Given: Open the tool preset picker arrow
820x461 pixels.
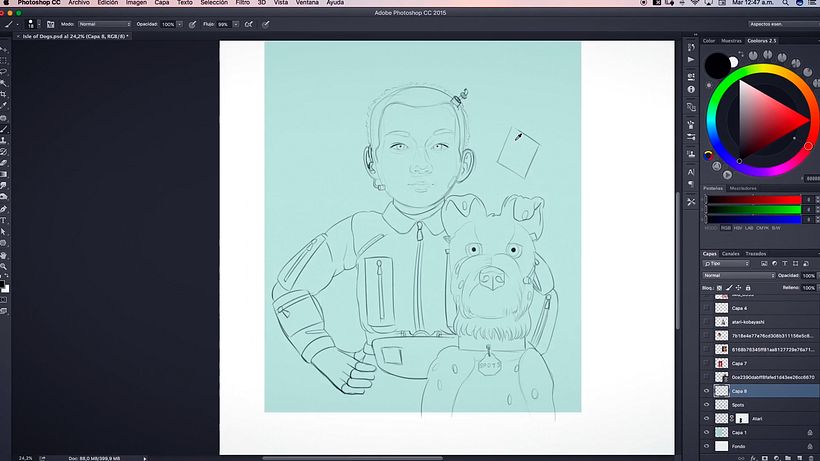Looking at the screenshot, I should (x=17, y=24).
